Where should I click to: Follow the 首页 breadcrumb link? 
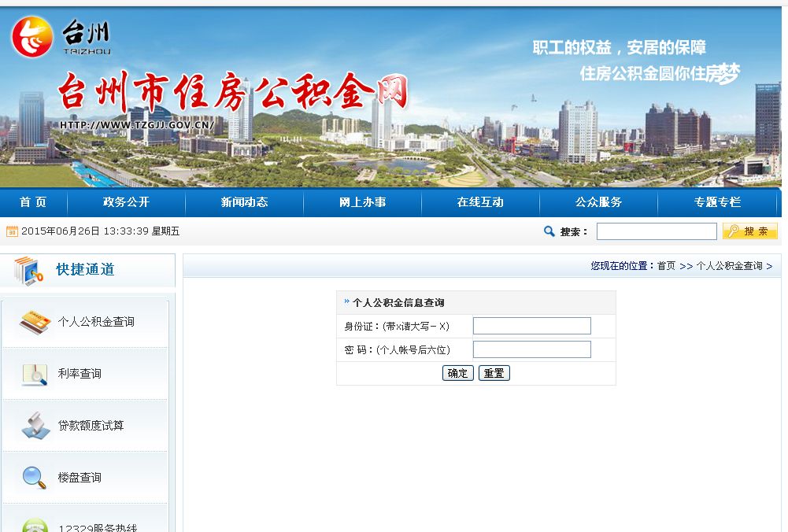(x=666, y=266)
